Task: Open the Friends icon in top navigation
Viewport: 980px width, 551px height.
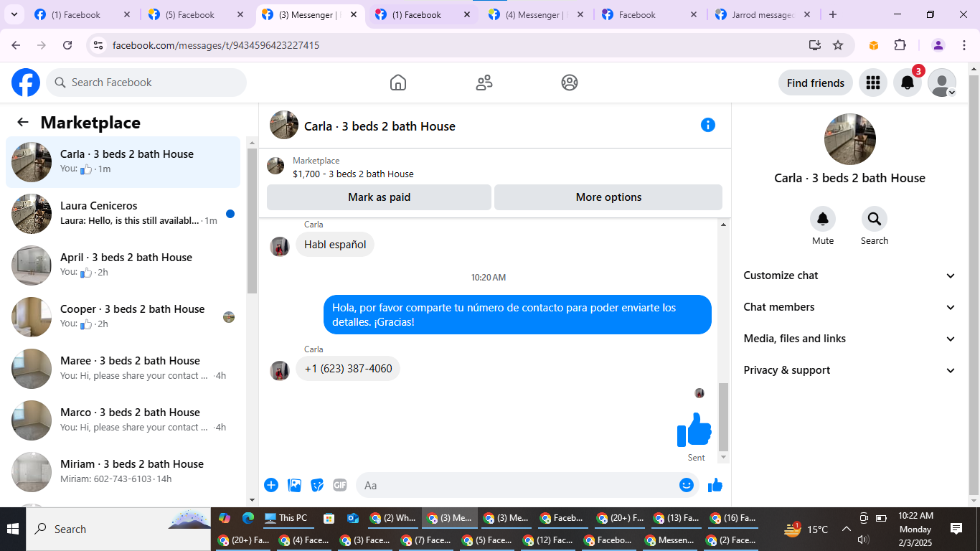Action: coord(484,83)
